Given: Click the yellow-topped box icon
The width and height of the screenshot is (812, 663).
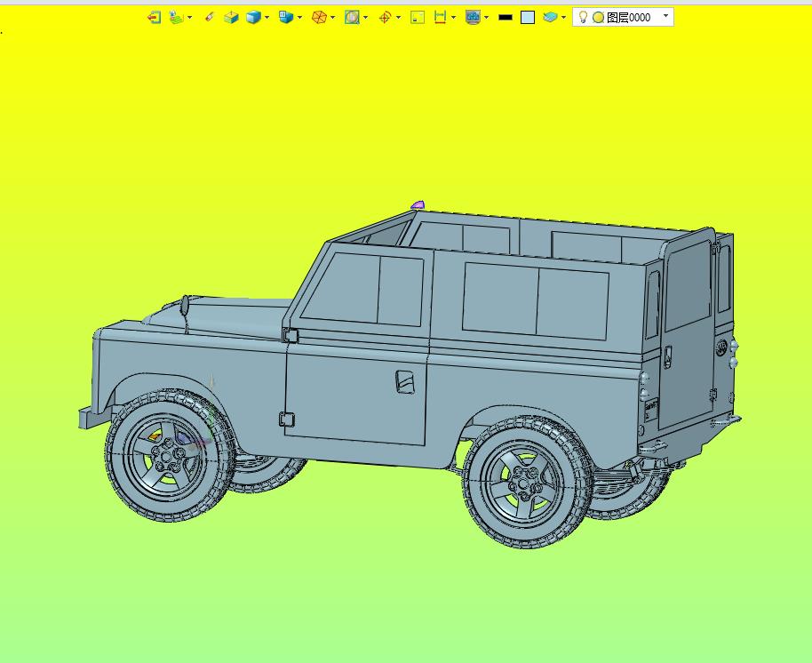Looking at the screenshot, I should (x=231, y=18).
